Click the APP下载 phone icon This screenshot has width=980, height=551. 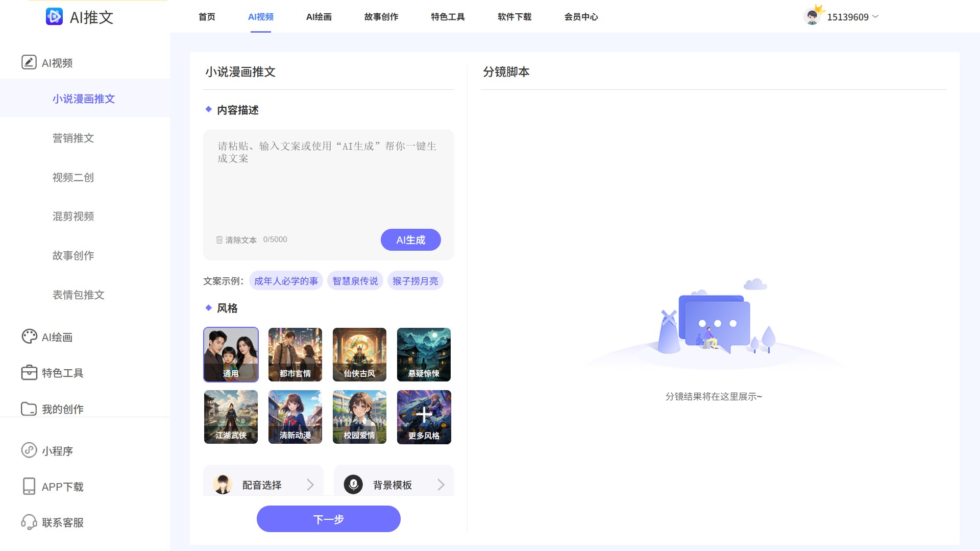coord(29,486)
